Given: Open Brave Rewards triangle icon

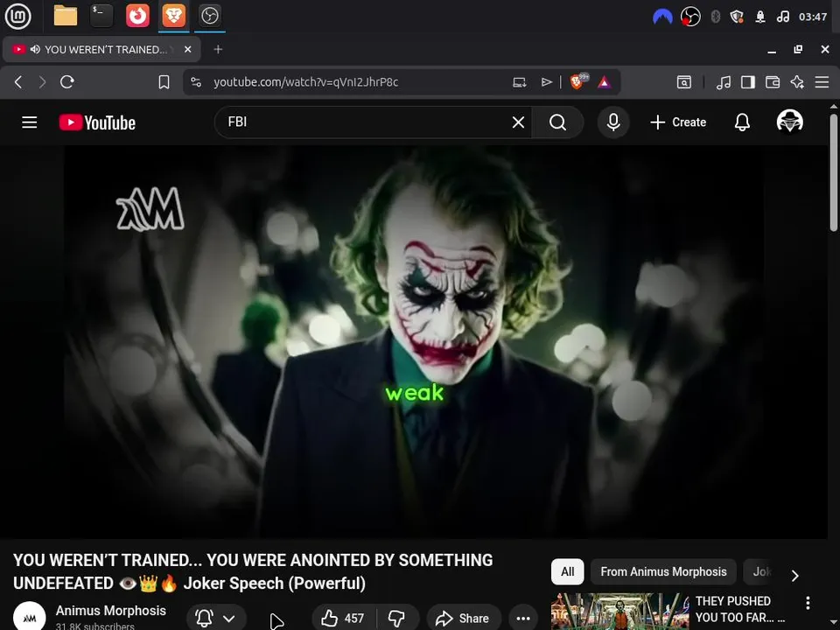Looking at the screenshot, I should [605, 82].
